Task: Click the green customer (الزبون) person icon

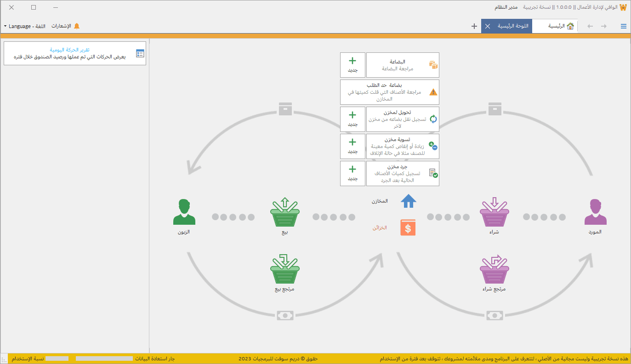Action: (184, 212)
